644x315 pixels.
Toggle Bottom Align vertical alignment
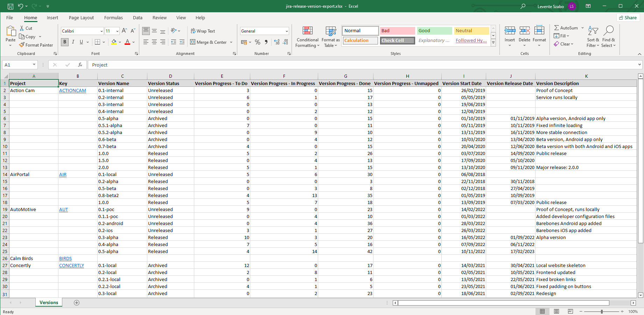click(163, 31)
